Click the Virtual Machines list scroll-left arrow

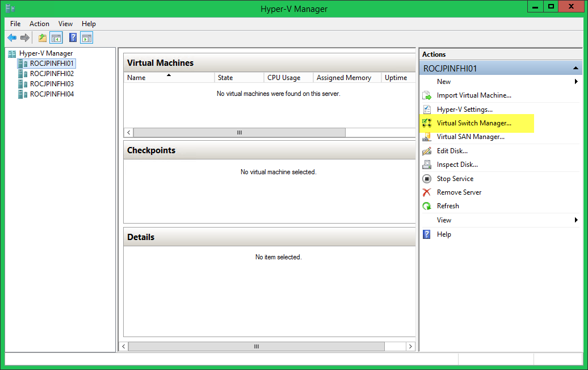pyautogui.click(x=129, y=133)
